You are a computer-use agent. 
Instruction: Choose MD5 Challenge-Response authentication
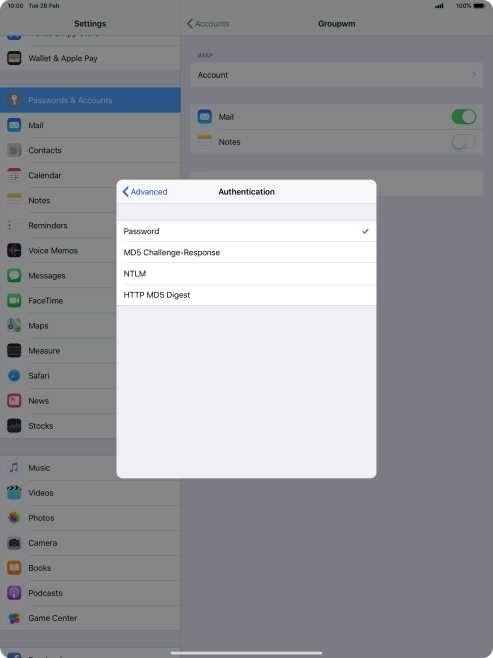tap(246, 252)
